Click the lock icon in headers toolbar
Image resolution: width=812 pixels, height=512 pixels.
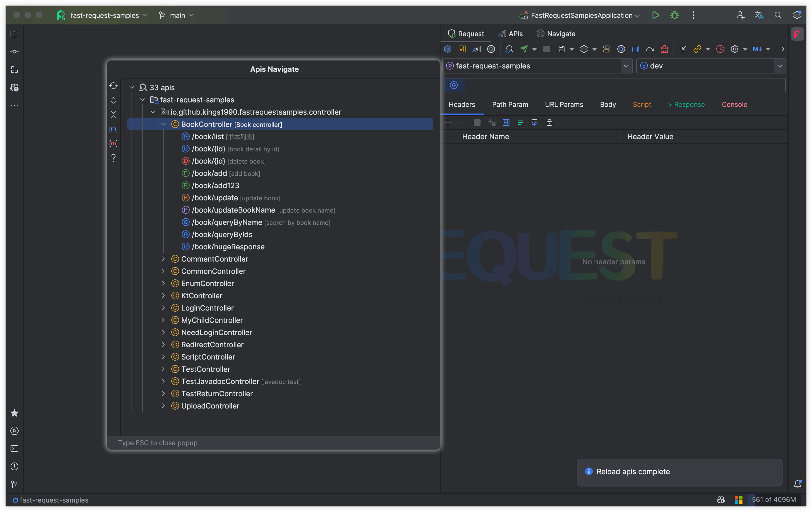point(549,122)
